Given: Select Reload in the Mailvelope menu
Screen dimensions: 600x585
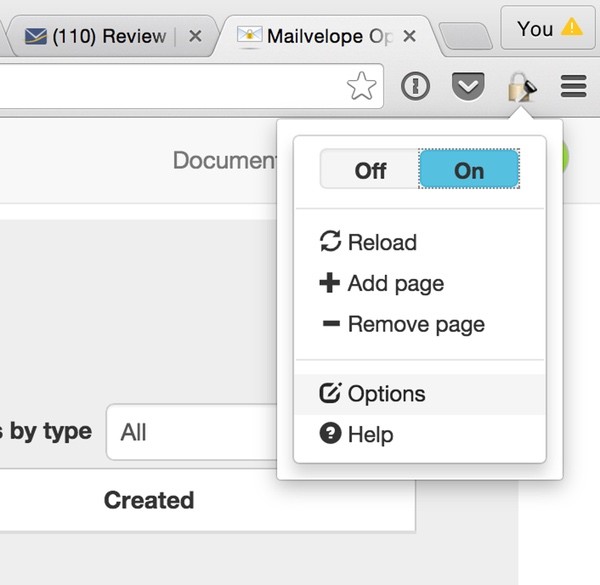Looking at the screenshot, I should tap(420, 242).
